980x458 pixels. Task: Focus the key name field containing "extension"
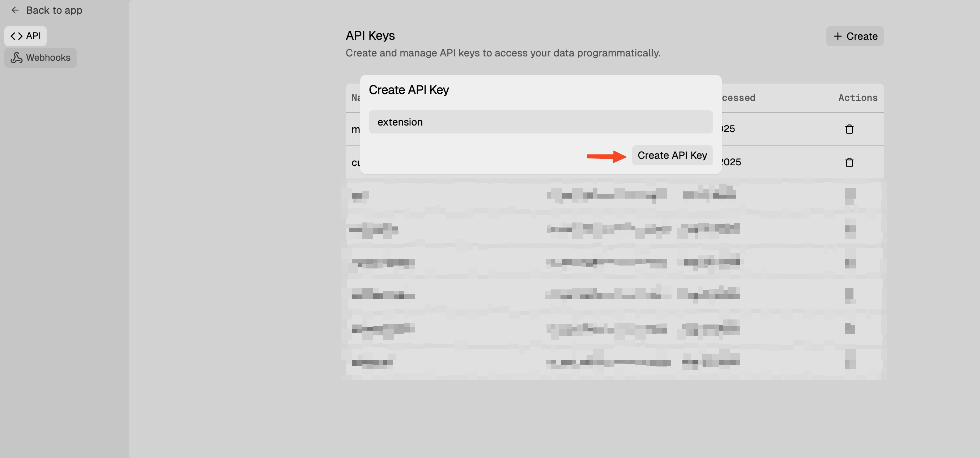click(x=540, y=122)
